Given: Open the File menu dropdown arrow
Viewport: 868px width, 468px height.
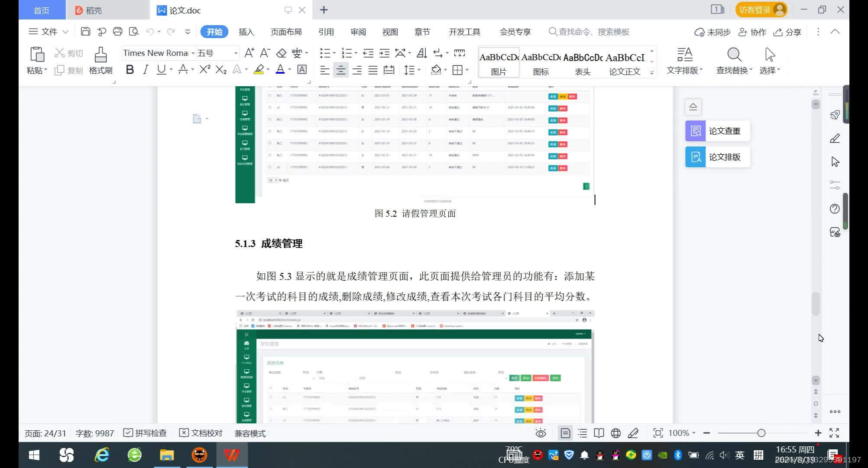Looking at the screenshot, I should pos(65,32).
